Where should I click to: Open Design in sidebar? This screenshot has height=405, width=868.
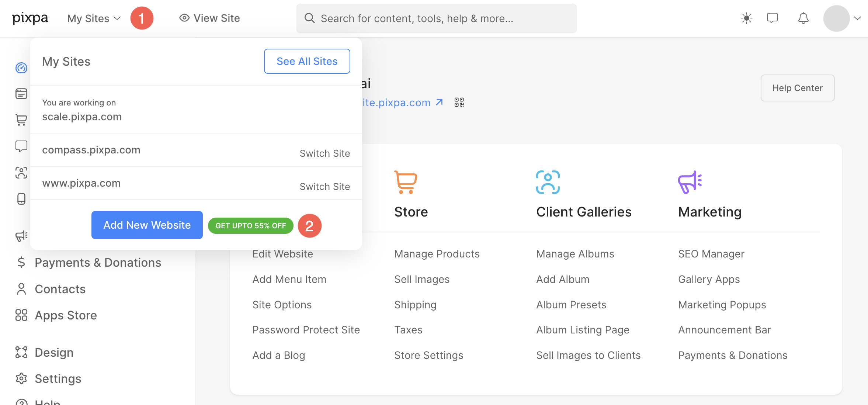coord(54,352)
